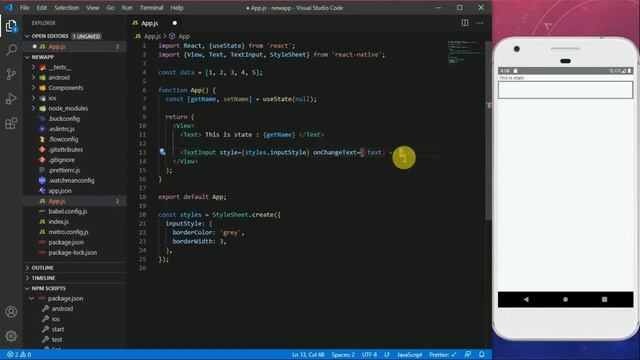The image size is (640, 360).
Task: Open the Terminal menu
Action: point(151,8)
